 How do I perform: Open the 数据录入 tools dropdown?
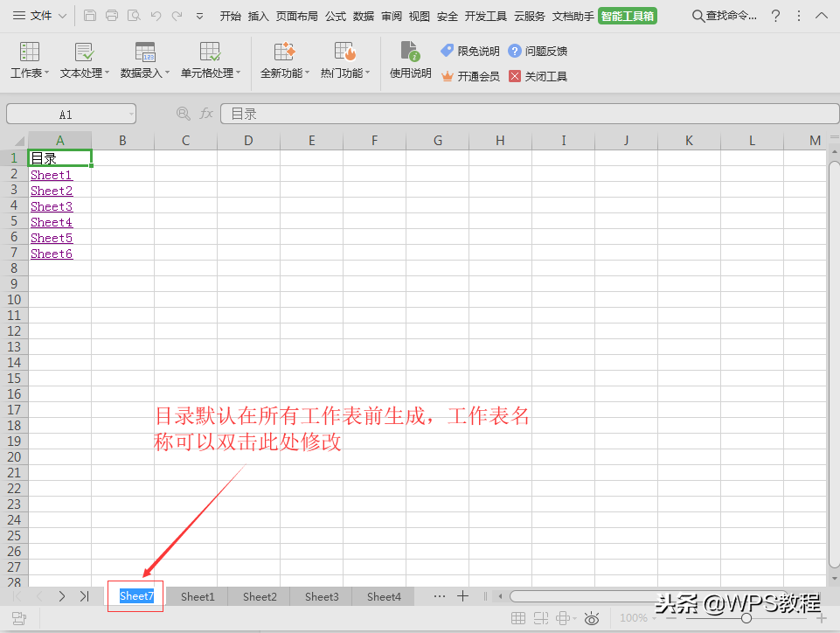coord(144,60)
